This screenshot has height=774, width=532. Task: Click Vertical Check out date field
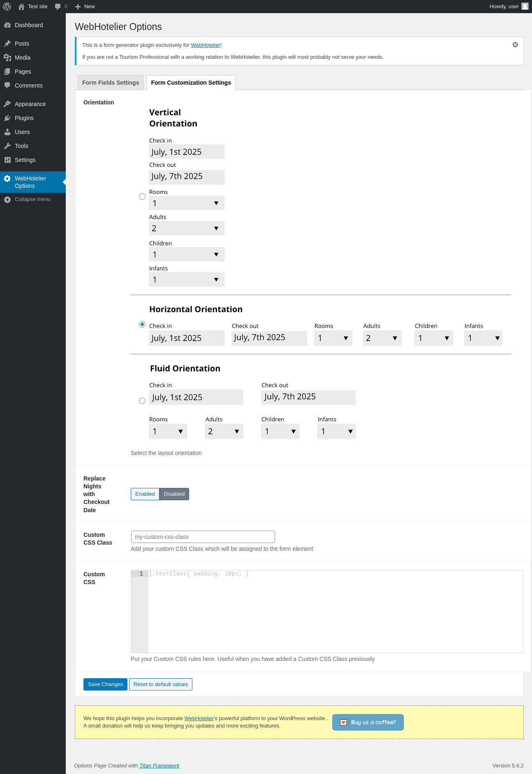187,177
